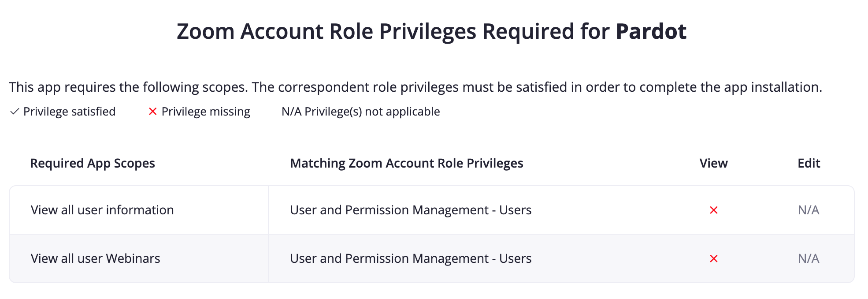Viewport: 868px width, 299px height.
Task: Click User and Permission Management in first row
Action: pos(410,210)
